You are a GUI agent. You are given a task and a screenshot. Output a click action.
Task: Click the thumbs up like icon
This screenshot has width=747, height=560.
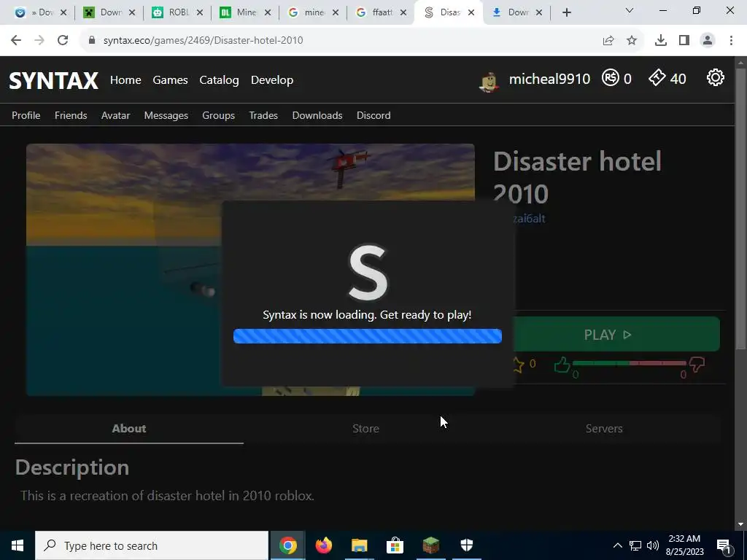coord(562,365)
